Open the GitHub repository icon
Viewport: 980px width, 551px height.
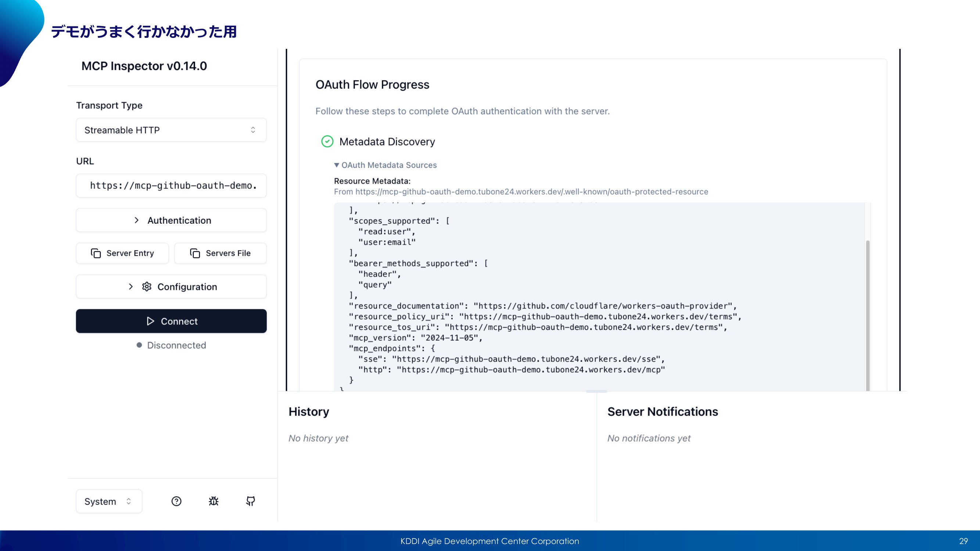[x=250, y=501]
